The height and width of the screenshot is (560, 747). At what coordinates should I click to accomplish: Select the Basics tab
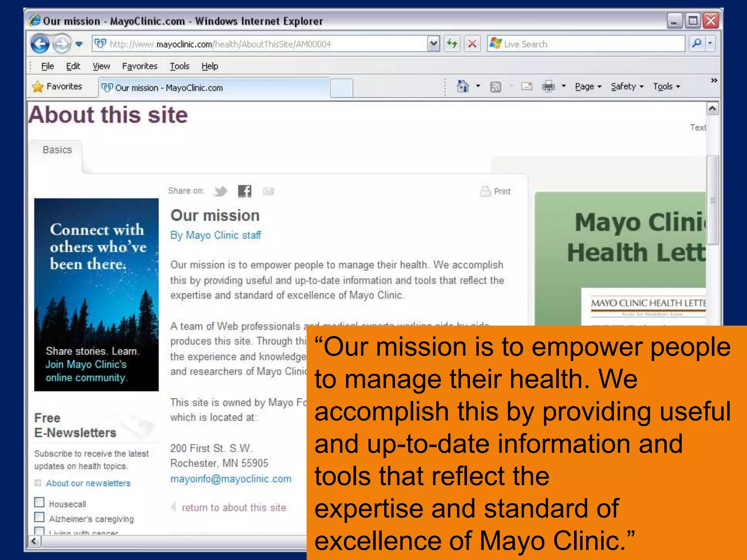[x=57, y=150]
